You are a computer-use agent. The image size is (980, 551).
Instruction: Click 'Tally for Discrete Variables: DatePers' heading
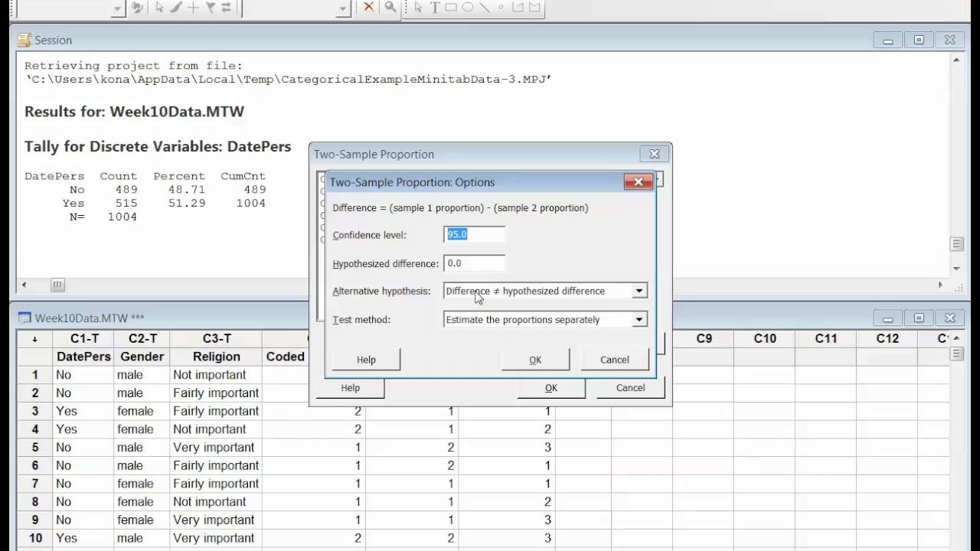(x=158, y=147)
